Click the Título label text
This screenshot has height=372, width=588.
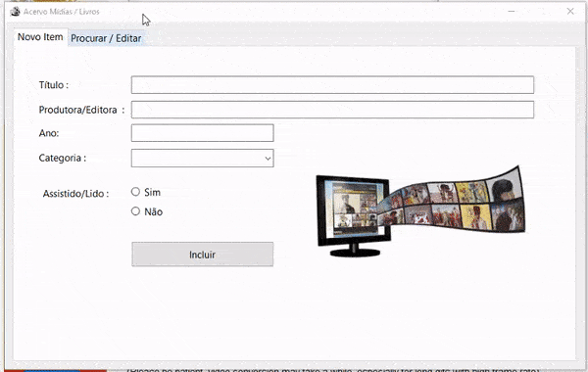coord(54,85)
